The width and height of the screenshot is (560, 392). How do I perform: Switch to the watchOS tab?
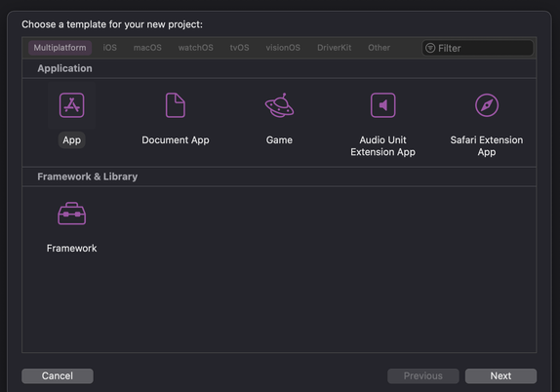coord(196,48)
